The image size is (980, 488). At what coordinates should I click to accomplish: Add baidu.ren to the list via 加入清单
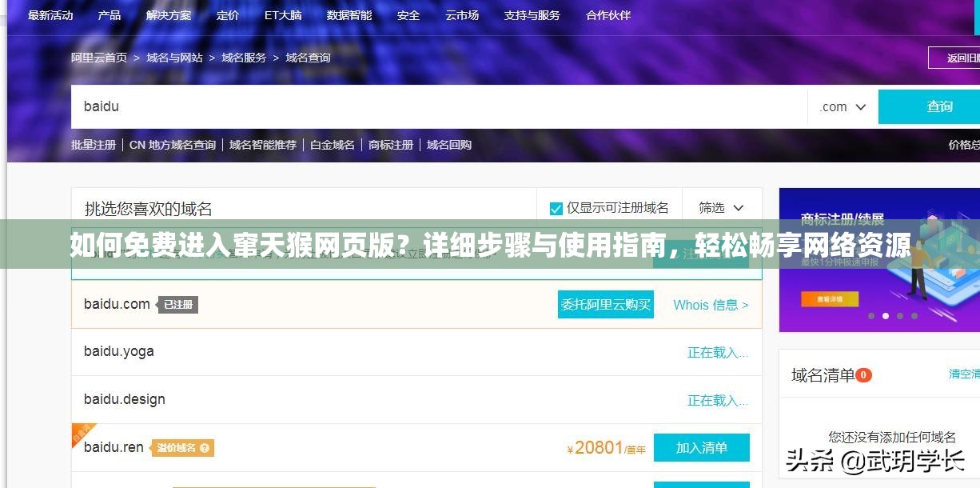[702, 447]
